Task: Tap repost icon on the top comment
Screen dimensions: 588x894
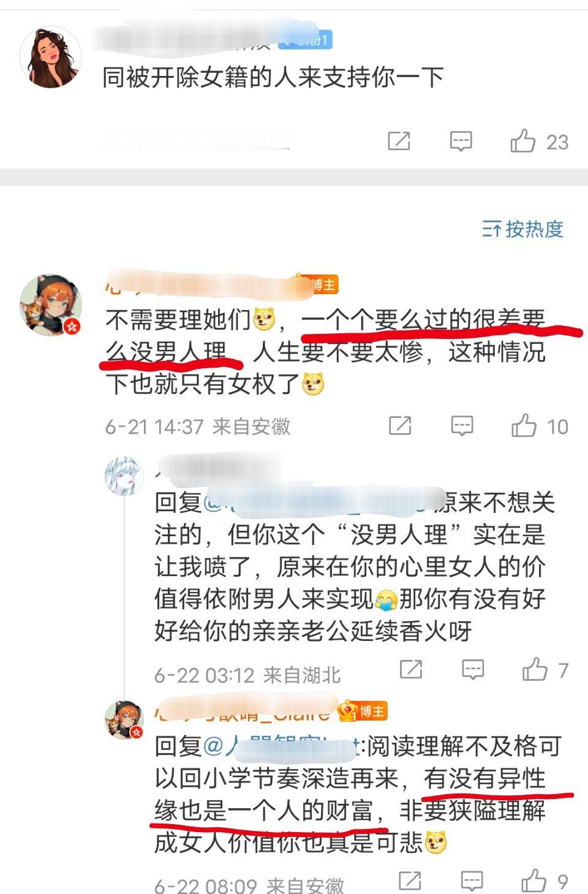Action: pos(399,142)
